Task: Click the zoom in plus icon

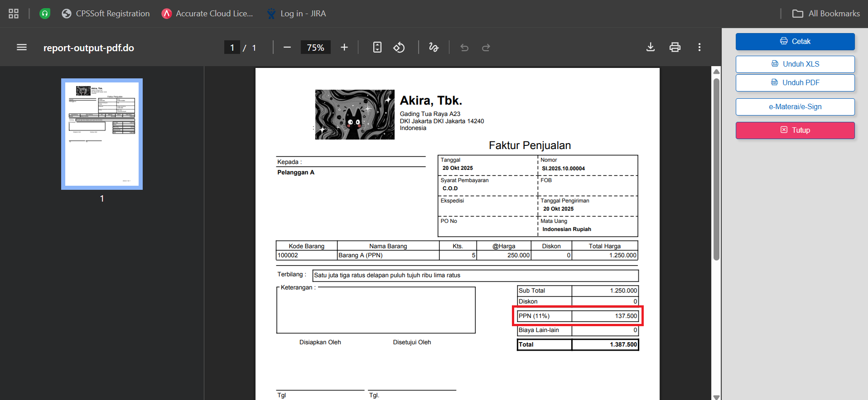Action: pos(344,48)
